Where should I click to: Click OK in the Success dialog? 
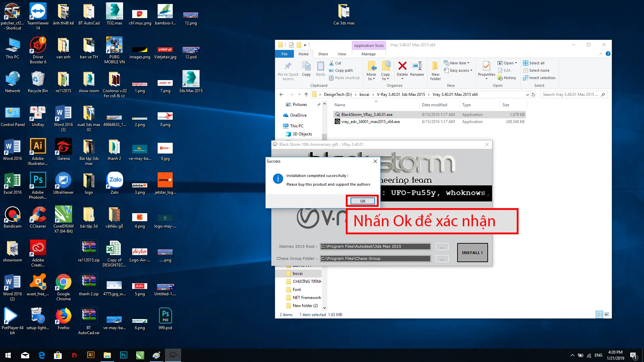(362, 201)
